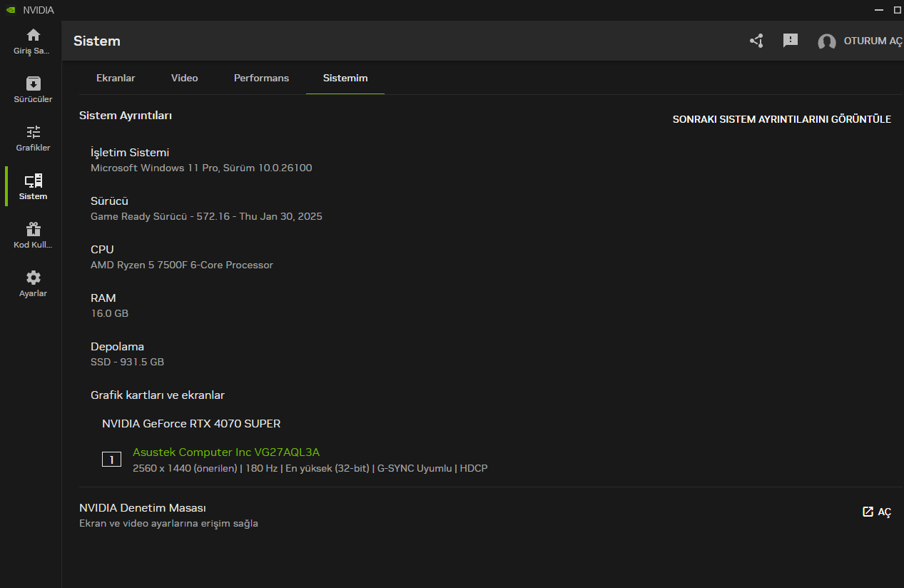Click AMD Ryzen 5 7500F processor text

[x=182, y=265]
